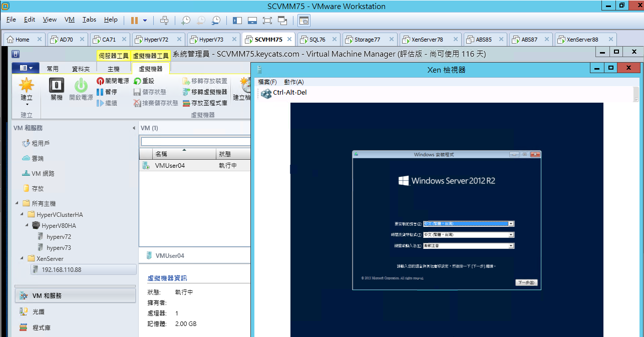Switch to the XenServer88 VM tab
The image size is (644, 337).
click(x=582, y=40)
